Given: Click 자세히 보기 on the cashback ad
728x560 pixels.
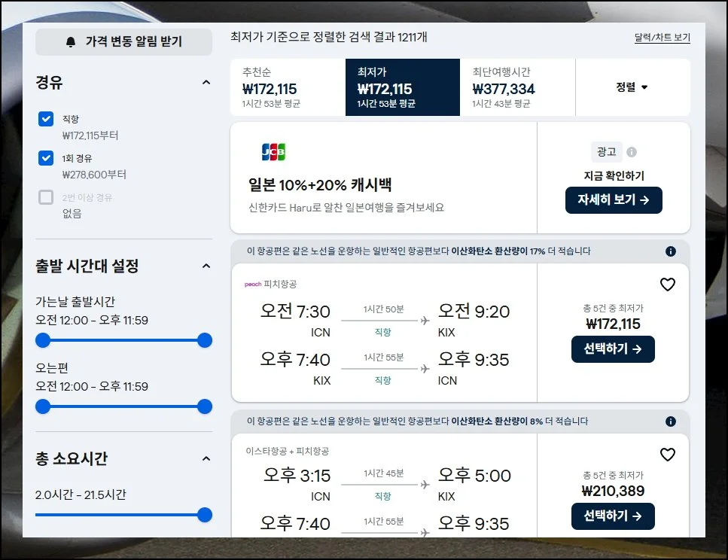Looking at the screenshot, I should click(x=613, y=200).
